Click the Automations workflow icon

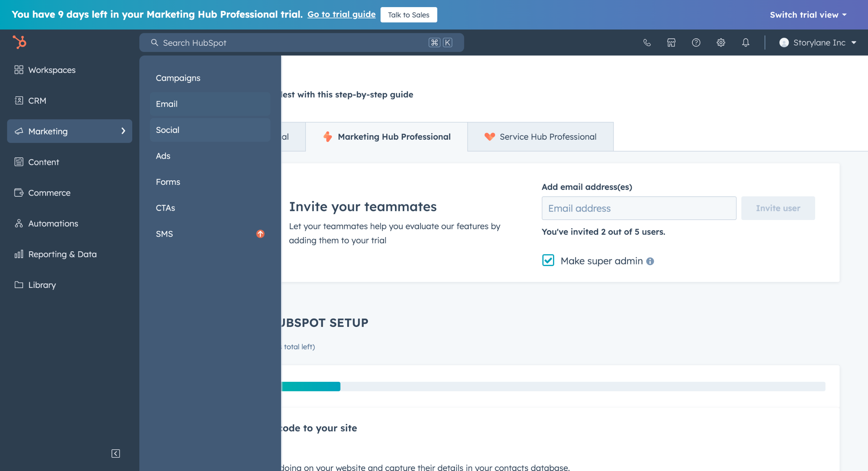19,223
